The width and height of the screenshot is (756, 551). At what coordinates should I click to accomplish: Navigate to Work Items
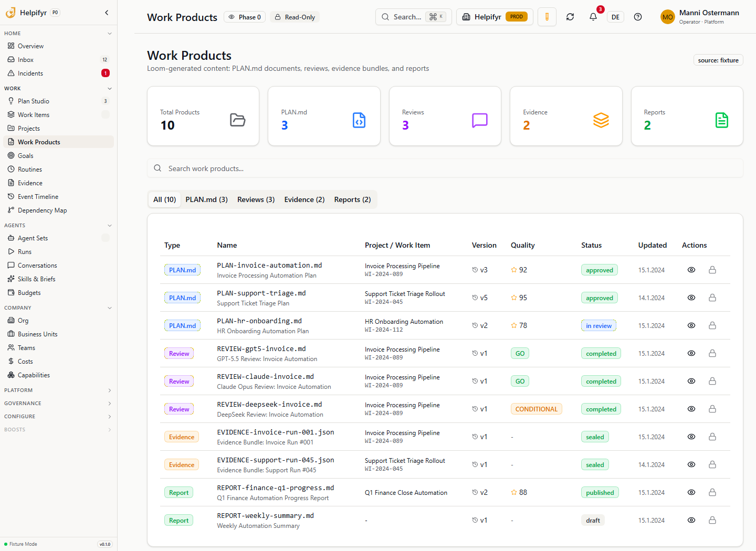tap(58, 115)
